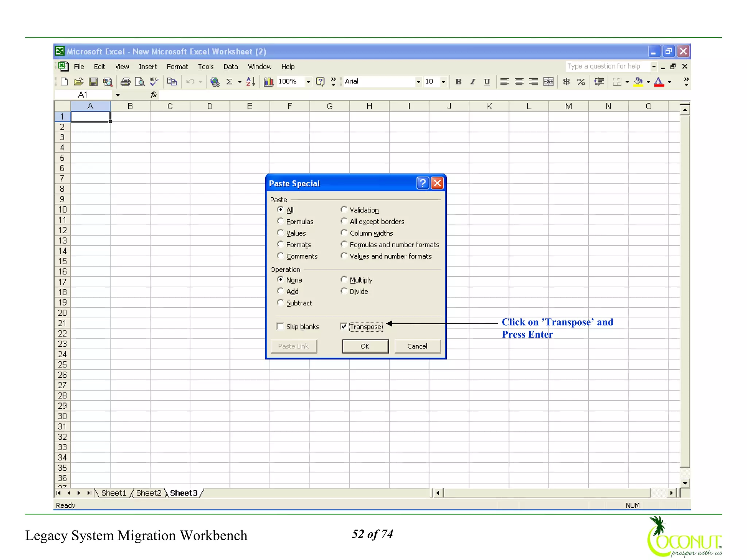The height and width of the screenshot is (560, 747).
Task: Click the Decrease Indent icon
Action: [x=599, y=82]
